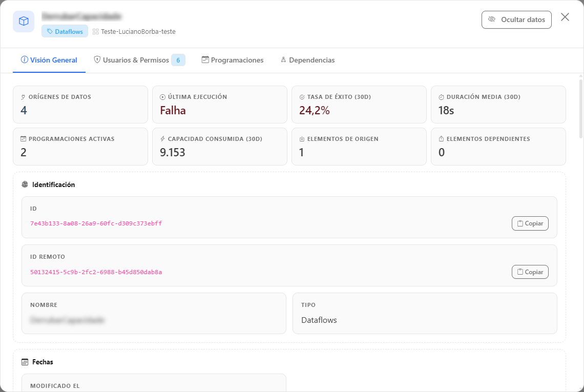
Task: Click the Capacidad consumida lightning icon
Action: click(162, 139)
